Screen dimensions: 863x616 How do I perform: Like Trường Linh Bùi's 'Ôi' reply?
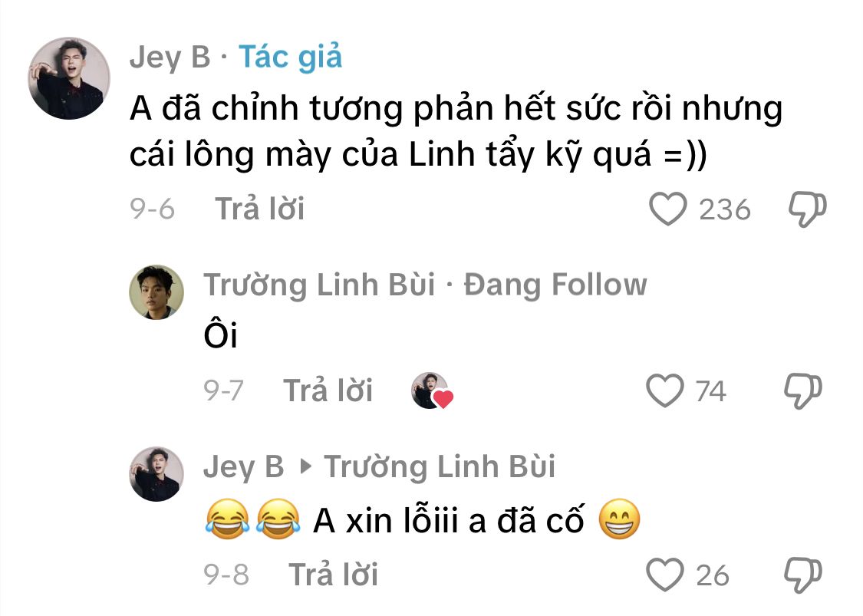[x=664, y=390]
